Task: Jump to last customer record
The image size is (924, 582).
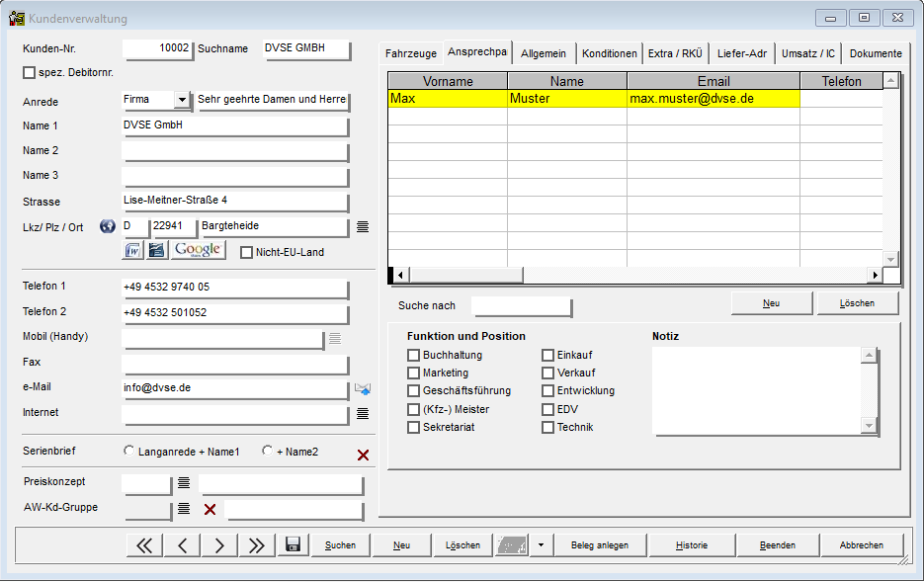Action: click(x=256, y=545)
